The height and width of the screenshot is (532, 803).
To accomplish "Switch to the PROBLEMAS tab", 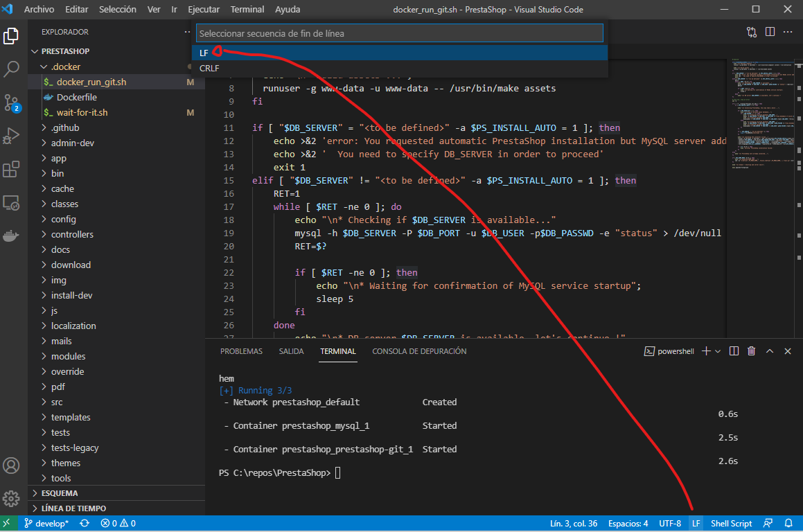I will pyautogui.click(x=241, y=351).
